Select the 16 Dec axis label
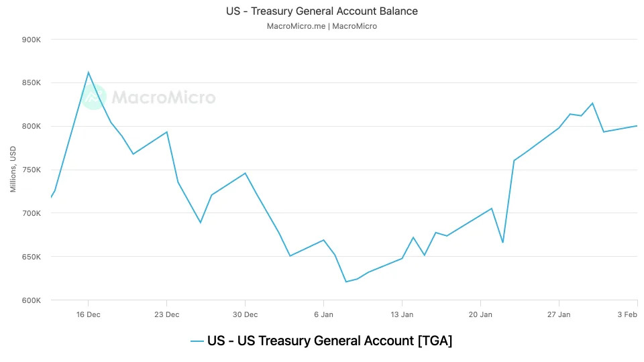 89,314
